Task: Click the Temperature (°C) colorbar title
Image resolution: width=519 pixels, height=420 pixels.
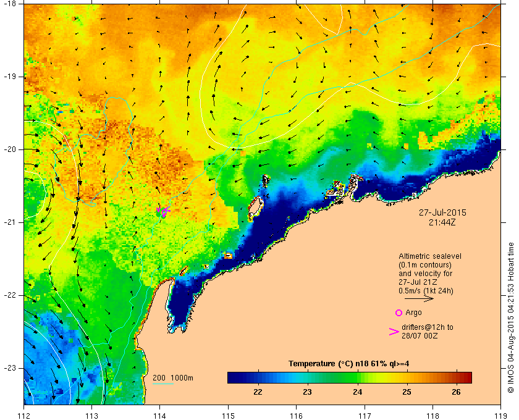Action: click(x=348, y=364)
